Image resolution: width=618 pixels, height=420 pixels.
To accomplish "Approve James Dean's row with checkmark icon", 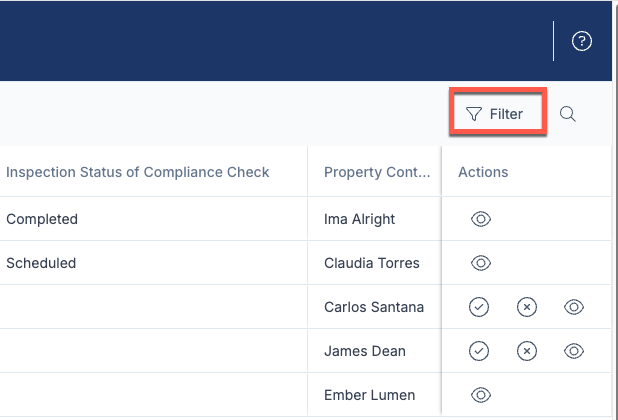I will tap(479, 351).
